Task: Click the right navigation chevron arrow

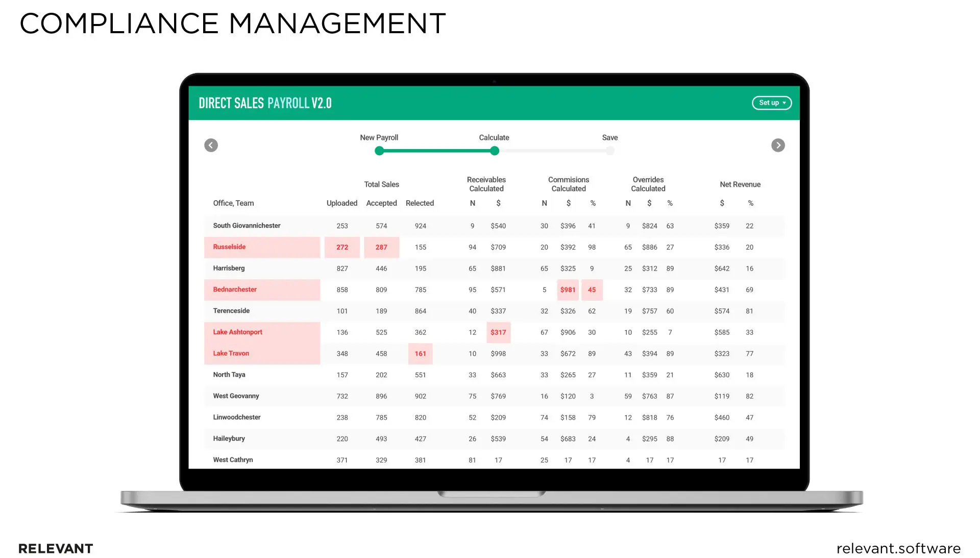Action: point(778,145)
